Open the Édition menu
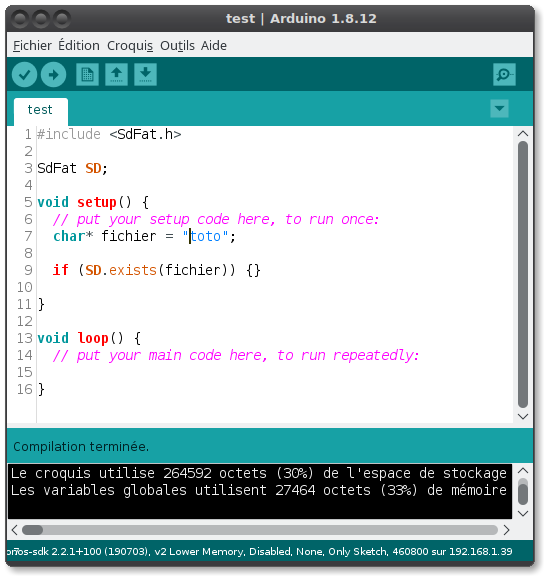This screenshot has width=544, height=576. [x=79, y=46]
